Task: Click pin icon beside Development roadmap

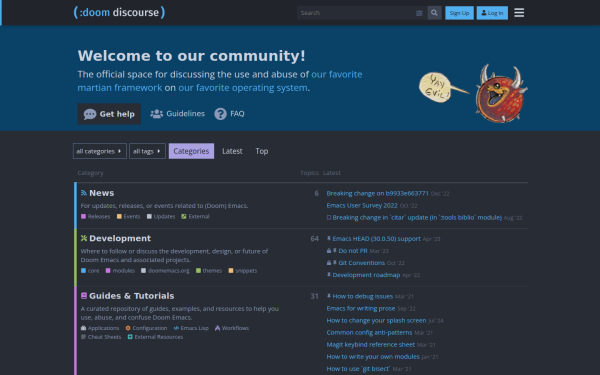Action: (x=329, y=275)
